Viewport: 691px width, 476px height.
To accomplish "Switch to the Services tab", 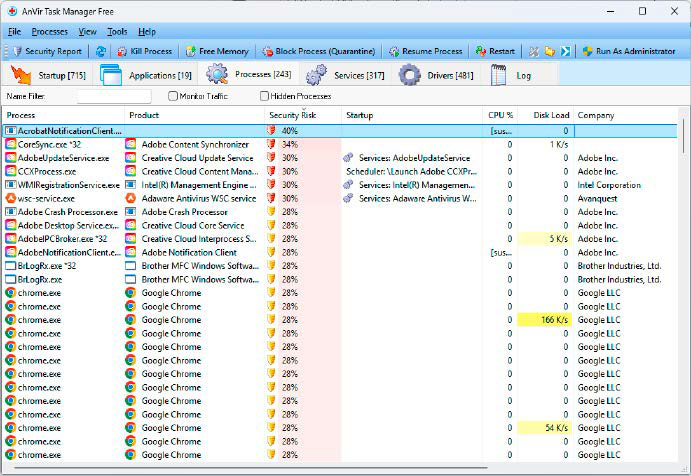I will point(346,75).
